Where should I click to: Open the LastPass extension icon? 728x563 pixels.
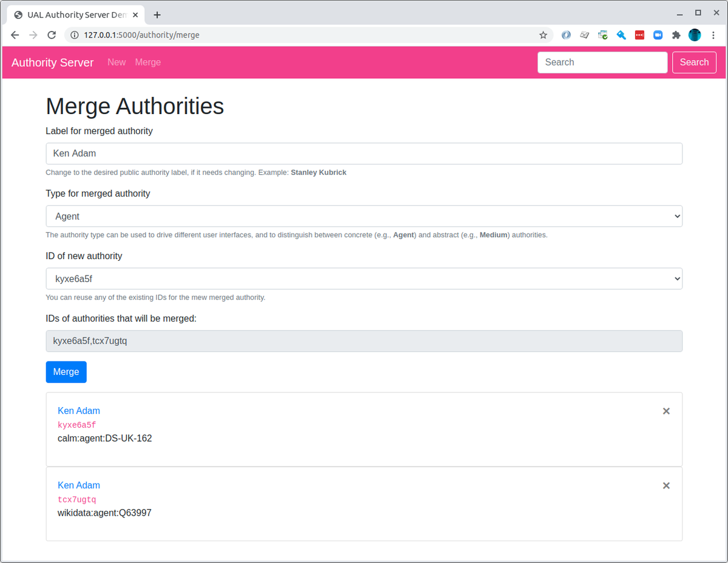coord(639,35)
